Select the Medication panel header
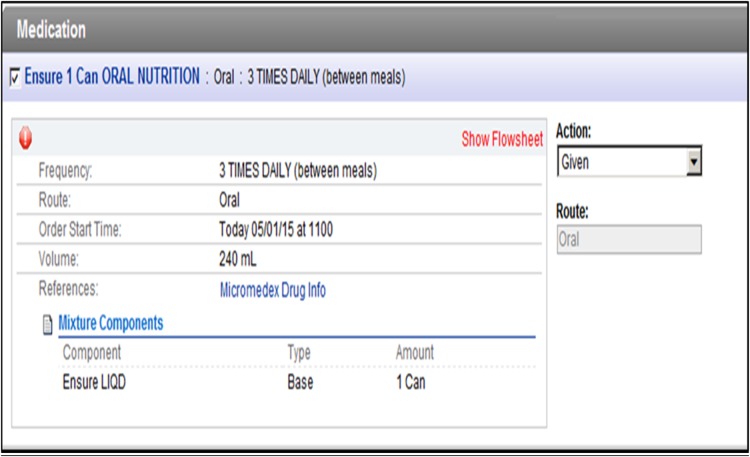Viewport: 750px width, 457px height. coord(375,30)
